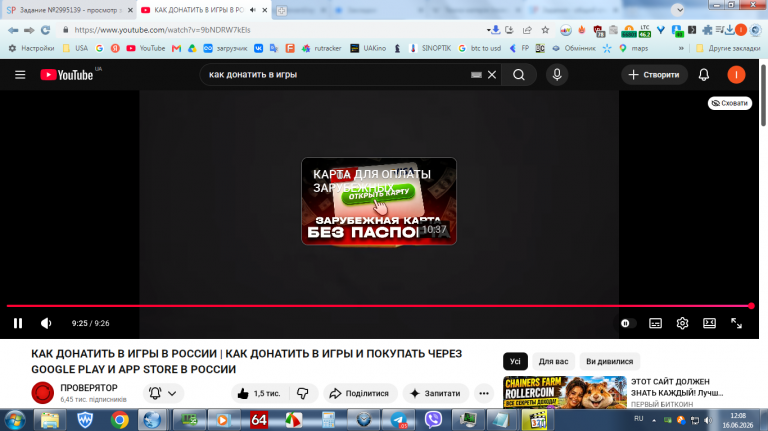Switch to theater mode

709,323
